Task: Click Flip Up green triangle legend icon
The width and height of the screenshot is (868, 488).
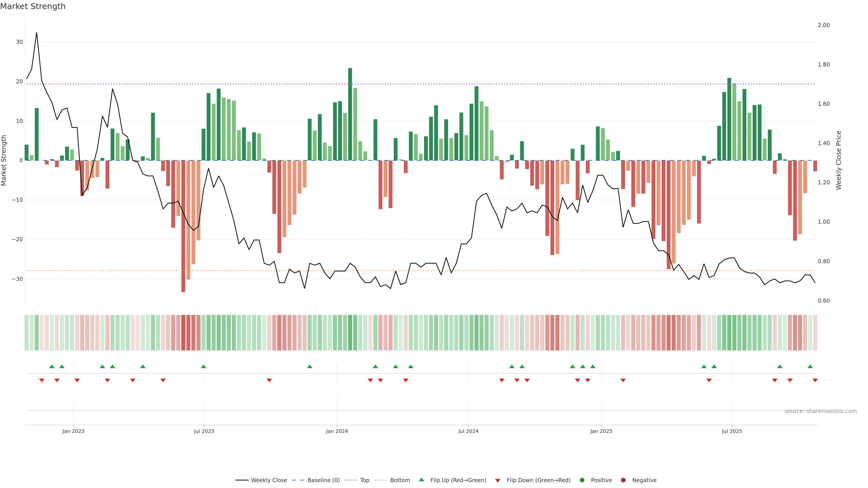Action: [421, 480]
